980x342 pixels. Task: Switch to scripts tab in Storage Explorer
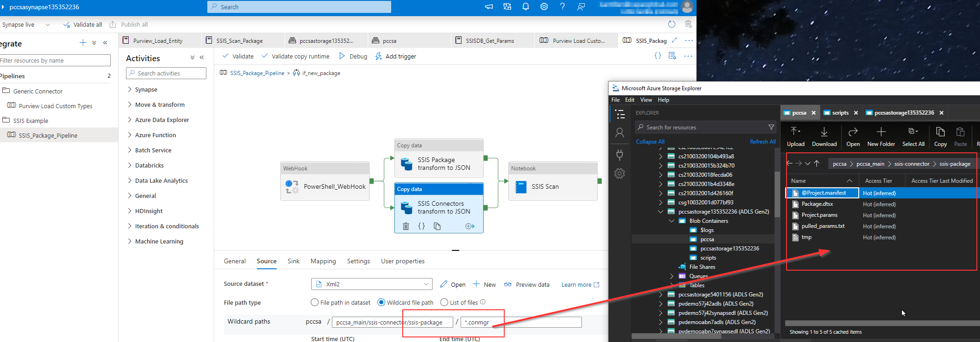[840, 113]
